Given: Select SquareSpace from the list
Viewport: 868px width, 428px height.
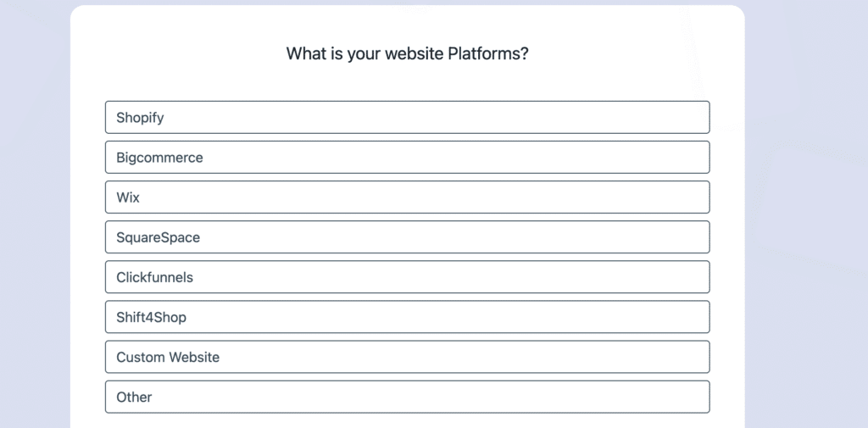Looking at the screenshot, I should coord(407,236).
